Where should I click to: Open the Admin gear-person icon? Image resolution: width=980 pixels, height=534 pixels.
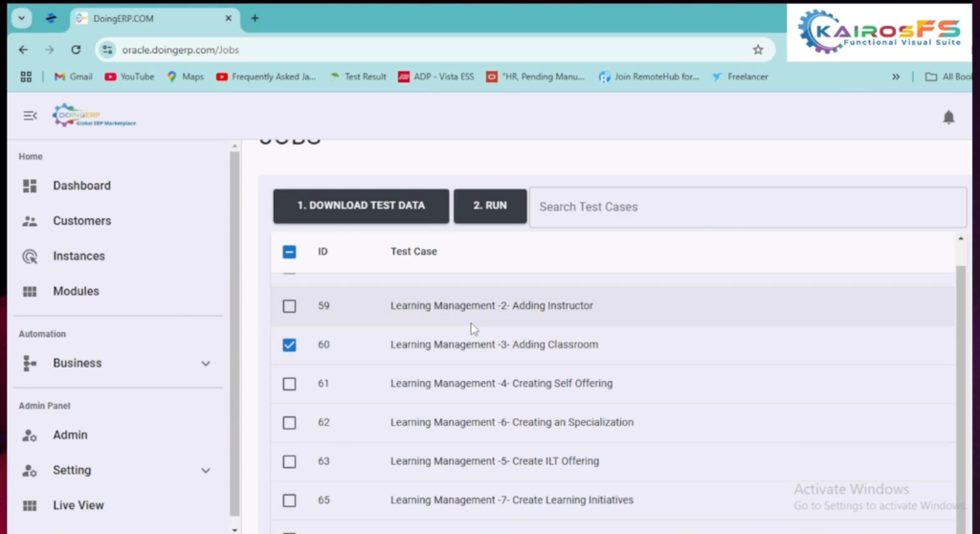pyautogui.click(x=30, y=435)
